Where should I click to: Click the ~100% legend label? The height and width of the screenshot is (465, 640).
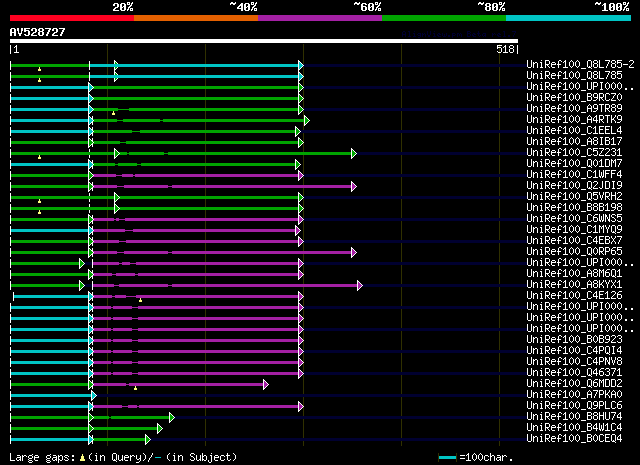612,7
